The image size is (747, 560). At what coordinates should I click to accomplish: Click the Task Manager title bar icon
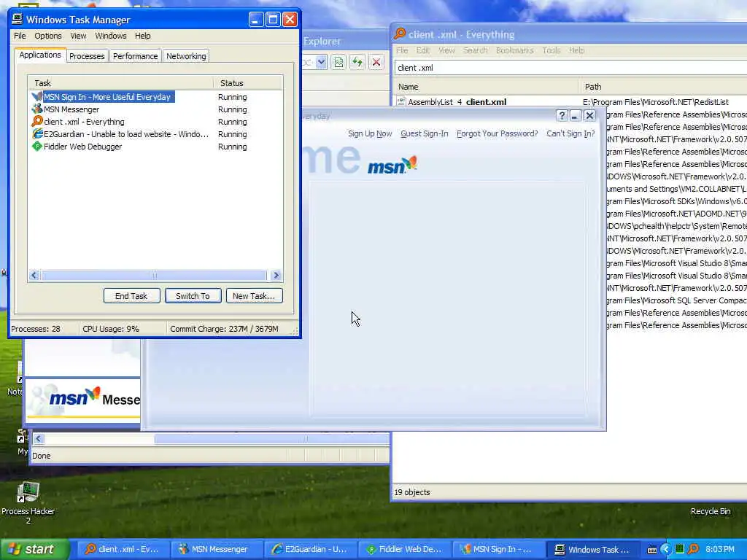click(18, 19)
